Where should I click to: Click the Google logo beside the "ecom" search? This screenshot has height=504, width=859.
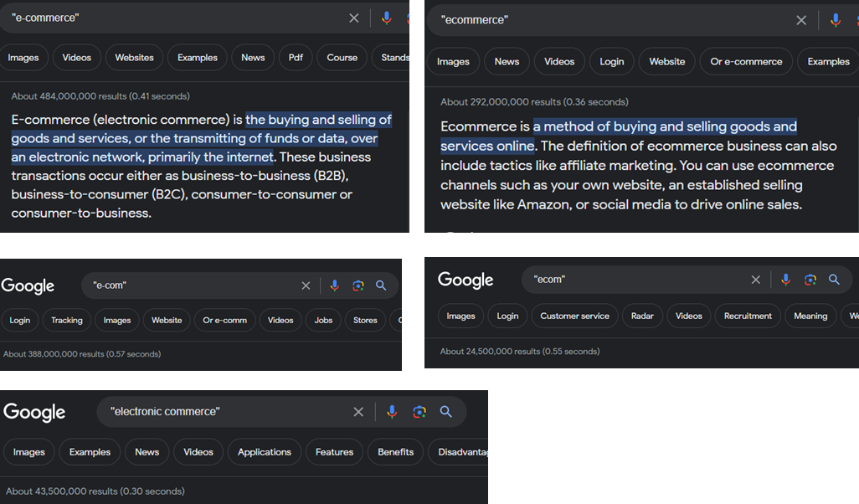466,280
